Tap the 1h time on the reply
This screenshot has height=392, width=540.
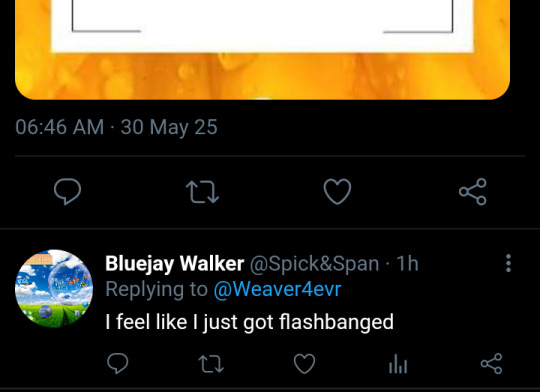click(407, 264)
